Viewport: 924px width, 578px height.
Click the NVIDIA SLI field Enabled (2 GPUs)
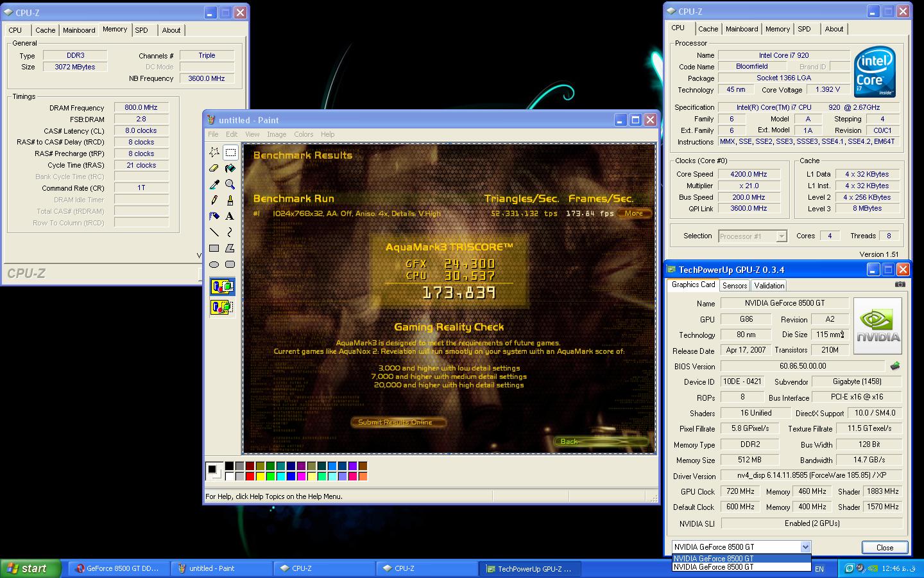(x=812, y=523)
